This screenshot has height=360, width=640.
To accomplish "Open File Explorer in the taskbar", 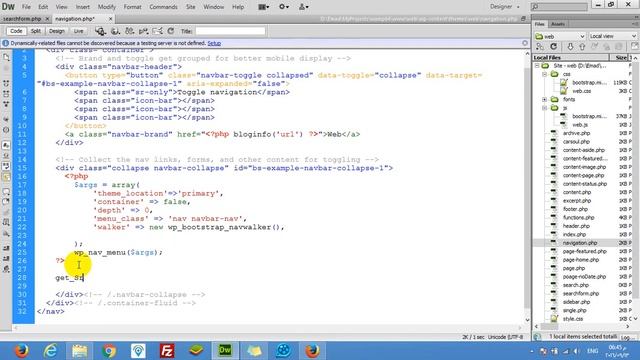I will [80, 351].
